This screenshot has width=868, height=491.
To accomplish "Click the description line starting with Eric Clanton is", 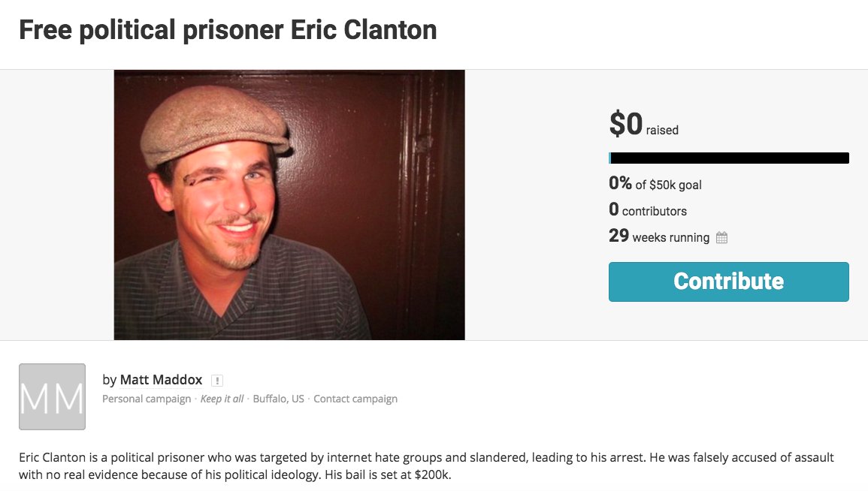I will coord(426,457).
